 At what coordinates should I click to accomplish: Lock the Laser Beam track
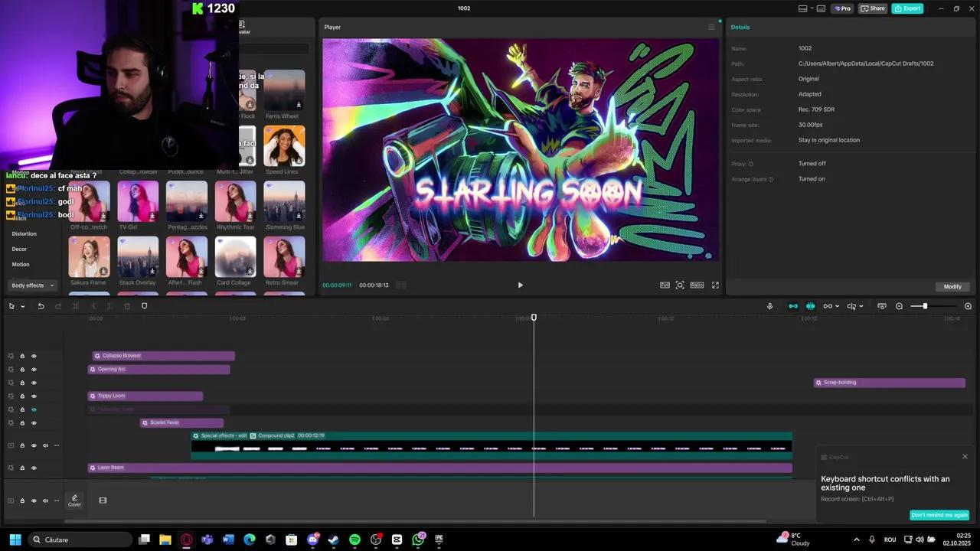pos(22,468)
